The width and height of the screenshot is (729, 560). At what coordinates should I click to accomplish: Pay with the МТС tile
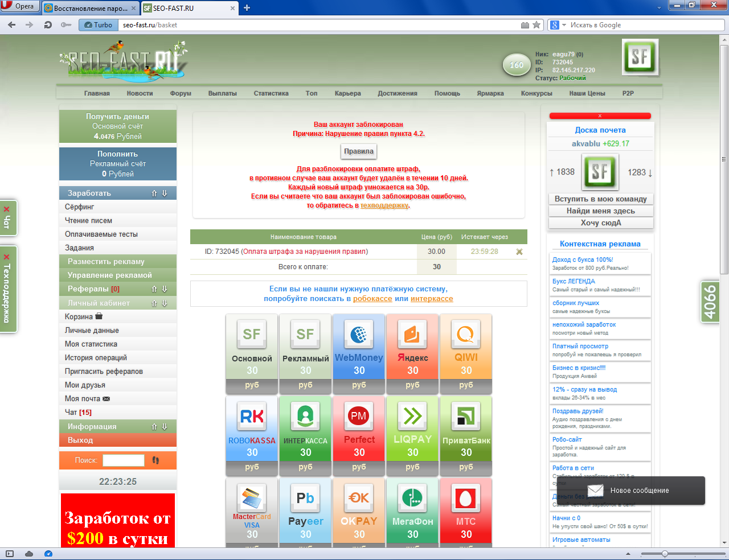pyautogui.click(x=466, y=513)
